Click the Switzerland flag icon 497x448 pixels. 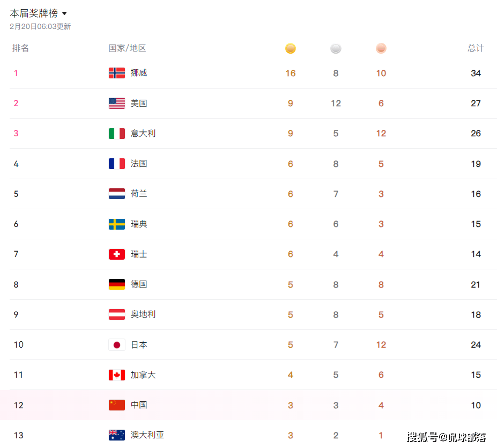click(x=117, y=254)
